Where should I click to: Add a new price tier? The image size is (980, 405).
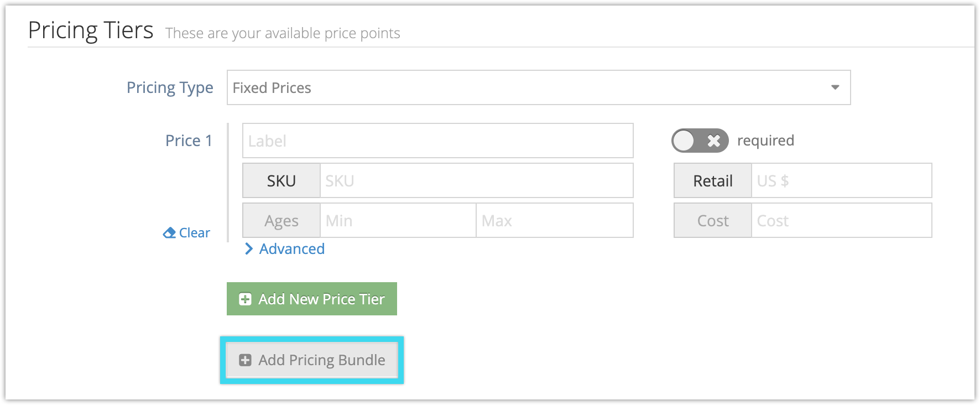(x=312, y=299)
